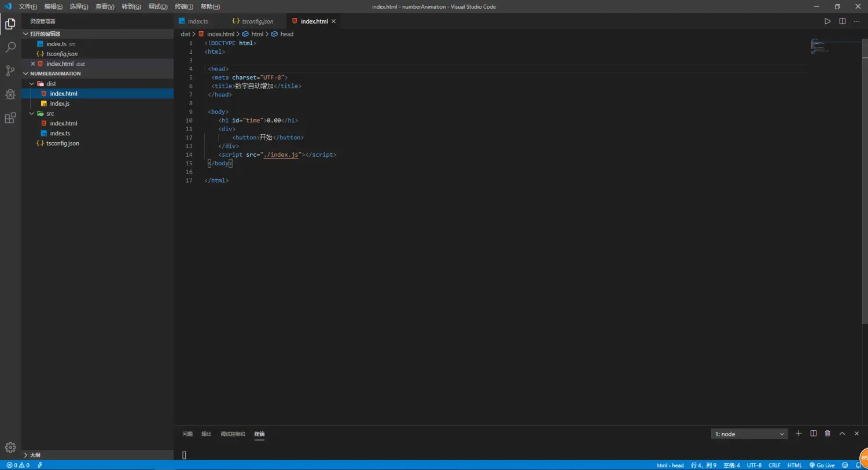Viewport: 868px width, 470px height.
Task: Click the dist breadcrumb segment
Action: coord(185,34)
